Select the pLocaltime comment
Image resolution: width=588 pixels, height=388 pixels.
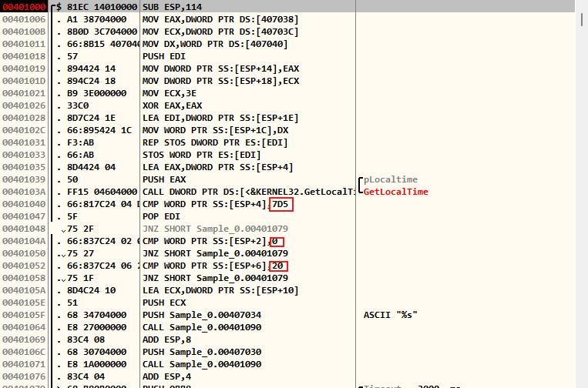pyautogui.click(x=391, y=180)
